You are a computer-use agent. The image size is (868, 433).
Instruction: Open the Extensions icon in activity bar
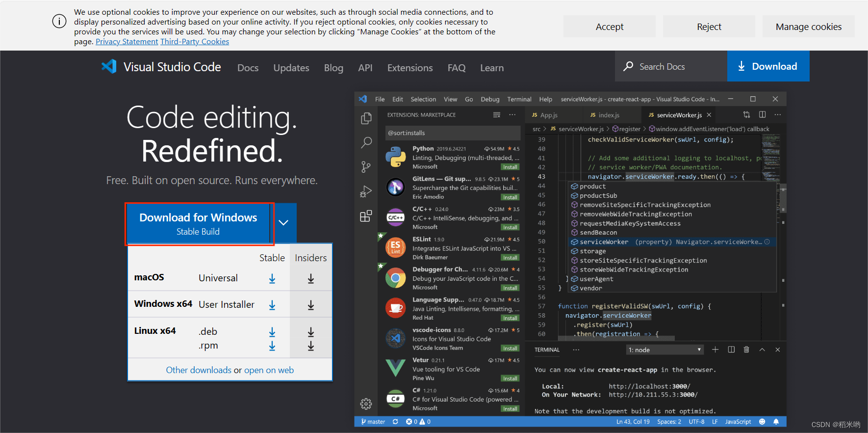pos(366,216)
